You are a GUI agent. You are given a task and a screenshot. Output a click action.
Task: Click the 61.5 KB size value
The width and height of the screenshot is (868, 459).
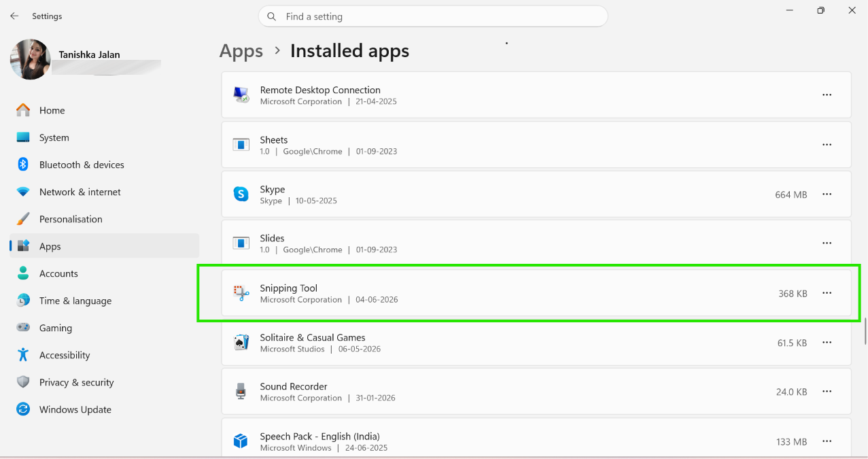[792, 343]
